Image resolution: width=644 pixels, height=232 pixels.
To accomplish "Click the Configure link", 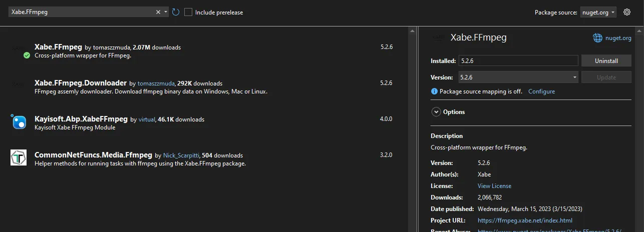I will tap(541, 91).
